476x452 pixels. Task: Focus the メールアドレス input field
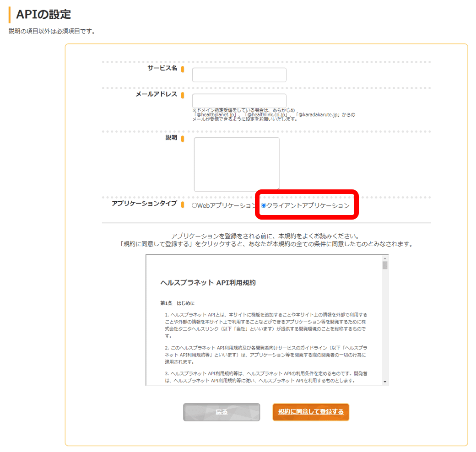coord(239,100)
